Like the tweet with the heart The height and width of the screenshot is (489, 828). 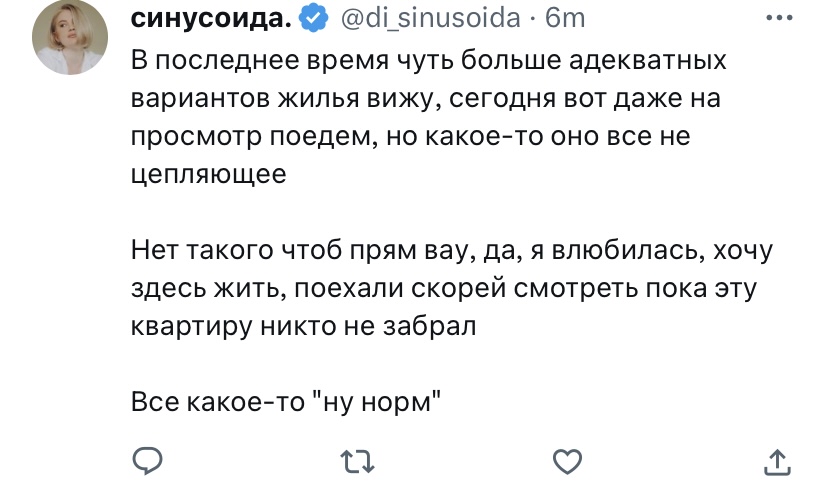[567, 461]
